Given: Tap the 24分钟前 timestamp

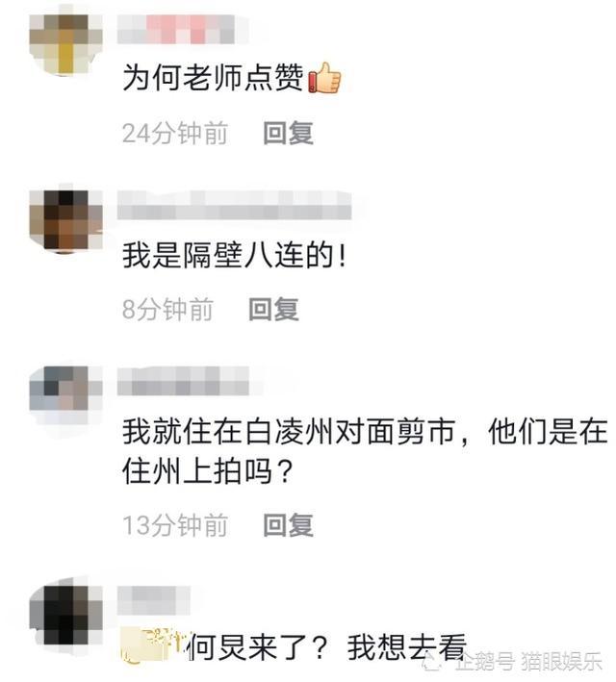Looking at the screenshot, I should 175,133.
